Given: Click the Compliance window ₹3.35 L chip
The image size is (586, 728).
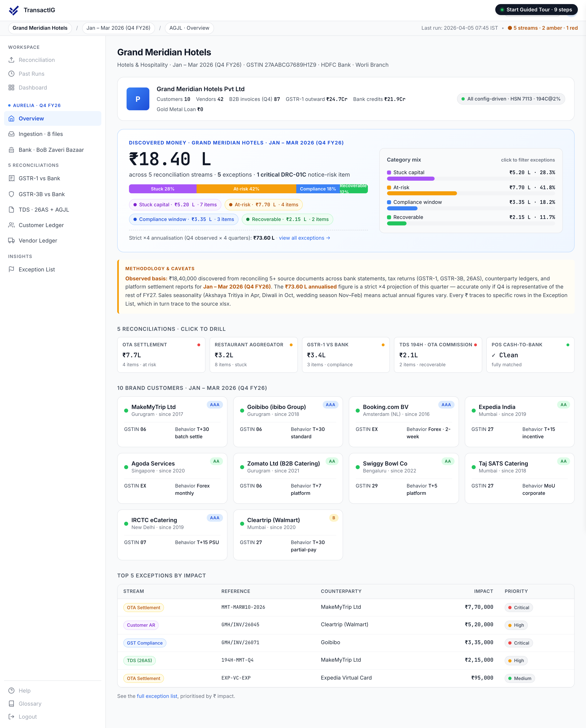Looking at the screenshot, I should tap(183, 220).
